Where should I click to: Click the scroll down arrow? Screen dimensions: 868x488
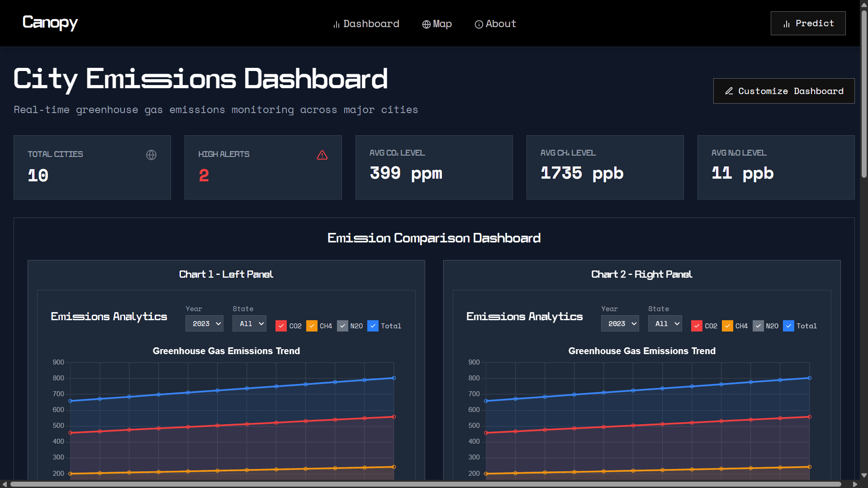pyautogui.click(x=864, y=475)
